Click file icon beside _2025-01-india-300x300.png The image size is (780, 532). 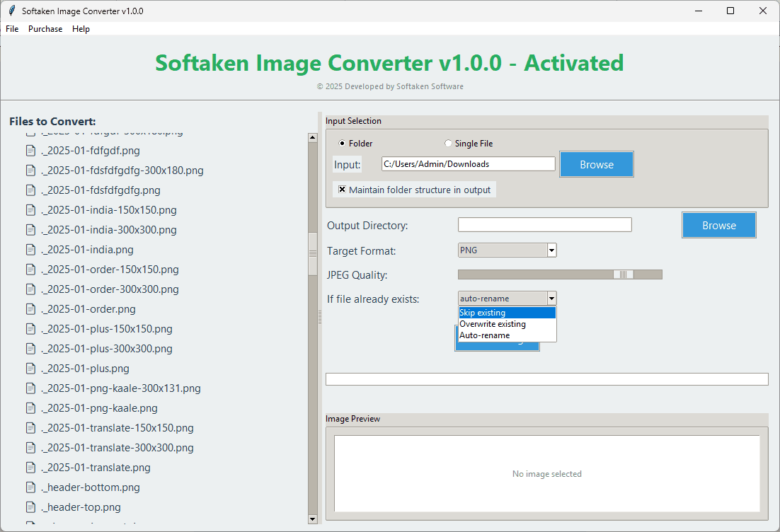(31, 230)
